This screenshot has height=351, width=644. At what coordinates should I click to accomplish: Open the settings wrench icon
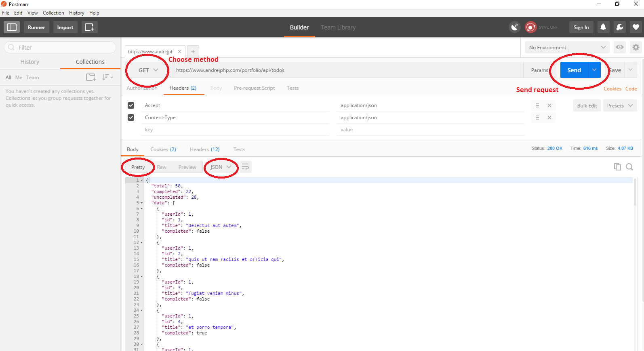click(619, 27)
